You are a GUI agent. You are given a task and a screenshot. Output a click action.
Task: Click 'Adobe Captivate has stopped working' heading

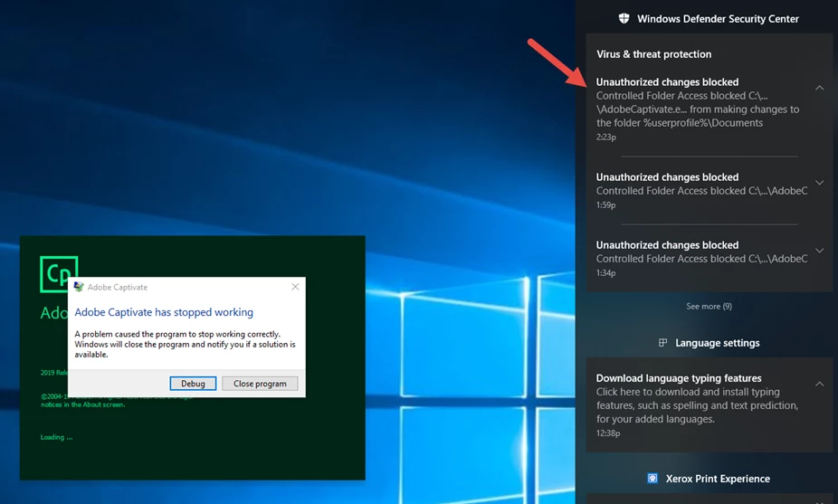tap(164, 312)
